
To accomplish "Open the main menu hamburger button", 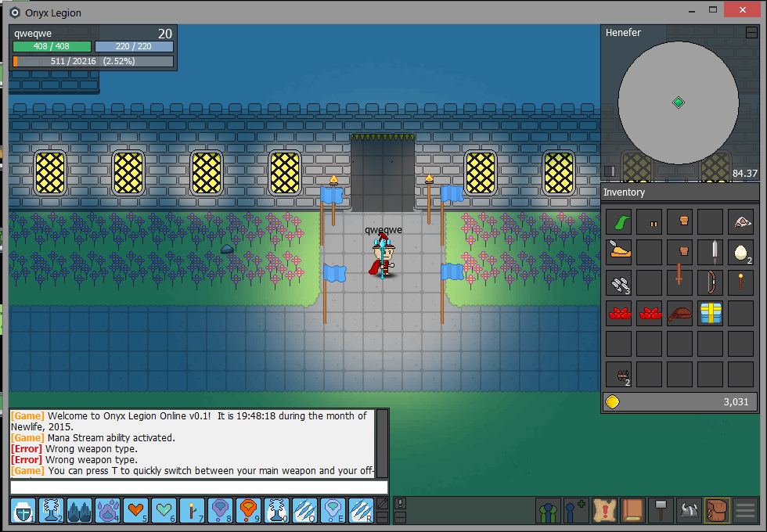I will [x=745, y=511].
